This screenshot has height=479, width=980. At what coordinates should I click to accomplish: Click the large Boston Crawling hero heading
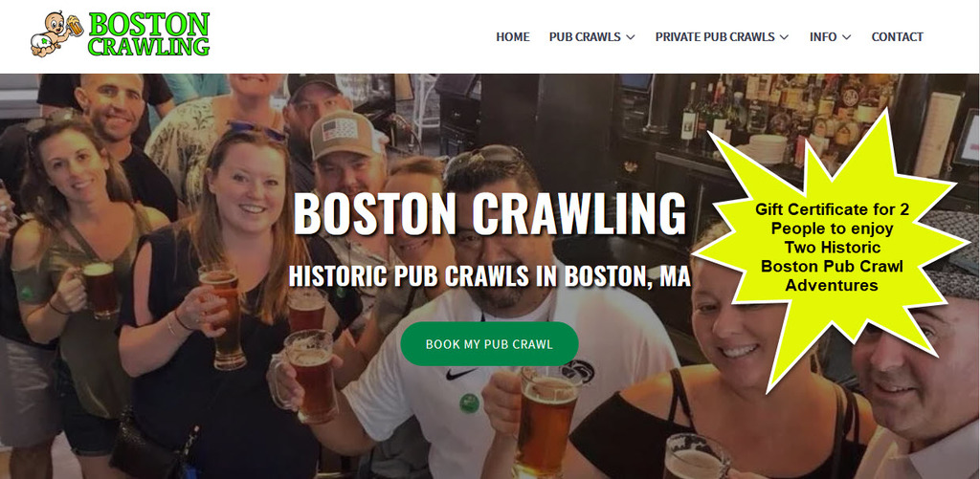click(x=489, y=213)
